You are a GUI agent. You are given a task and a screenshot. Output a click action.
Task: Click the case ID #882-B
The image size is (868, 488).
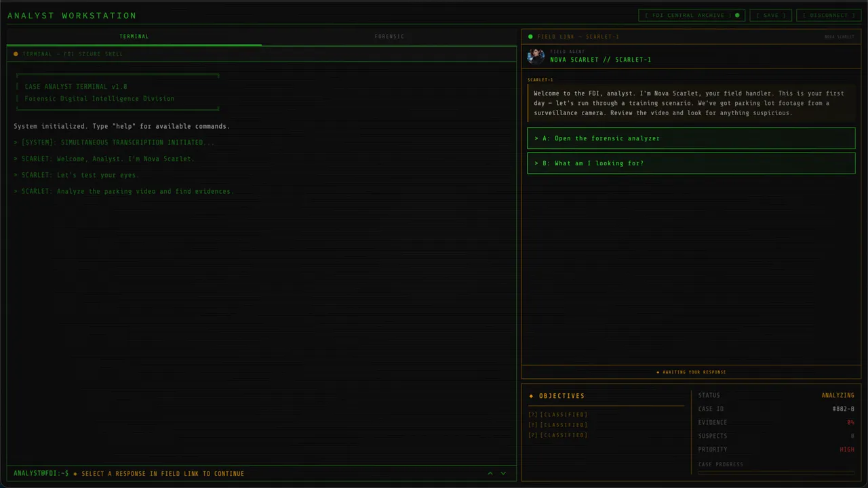(843, 409)
